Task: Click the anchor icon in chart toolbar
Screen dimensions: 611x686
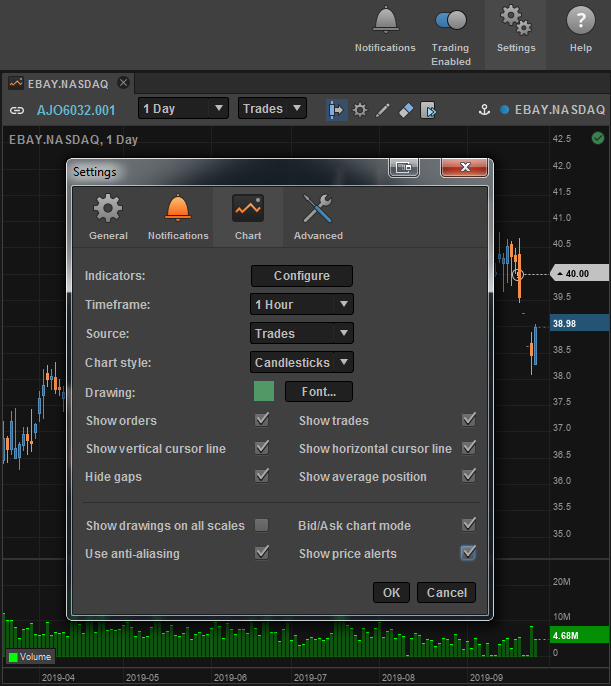Action: tap(482, 109)
